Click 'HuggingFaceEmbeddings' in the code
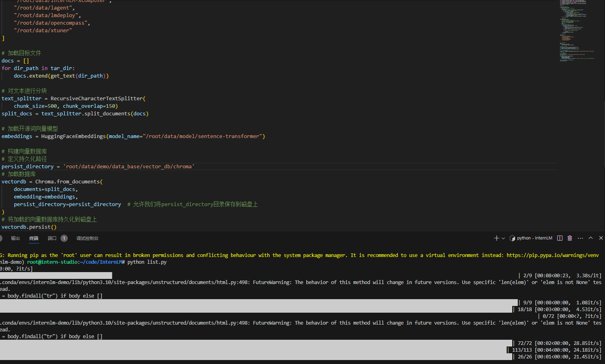This screenshot has height=364, width=605. tap(74, 136)
